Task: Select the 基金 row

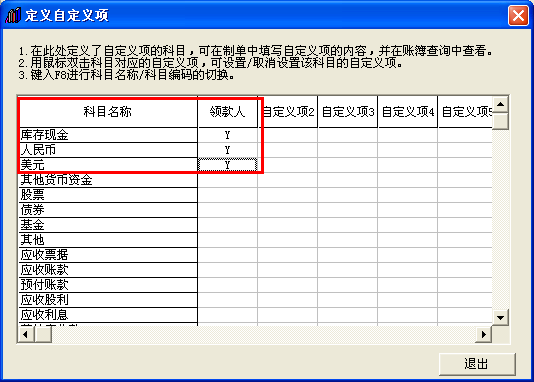Action: [108, 225]
